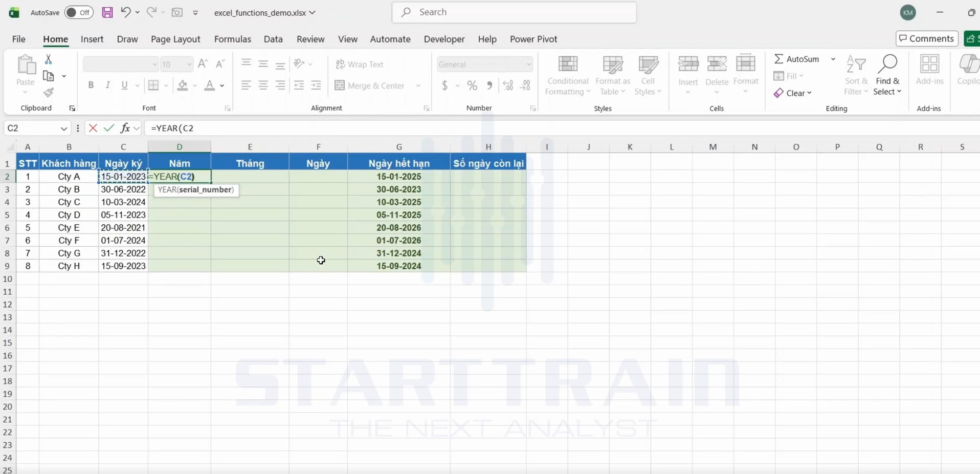This screenshot has width=980, height=474.
Task: Toggle Wrap Text
Action: tap(360, 64)
